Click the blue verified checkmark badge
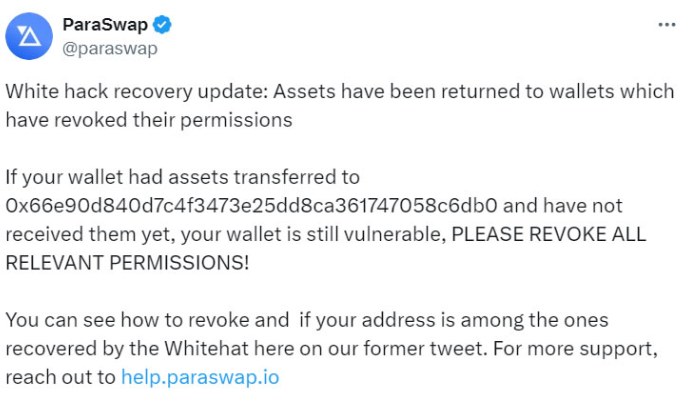 click(x=158, y=25)
